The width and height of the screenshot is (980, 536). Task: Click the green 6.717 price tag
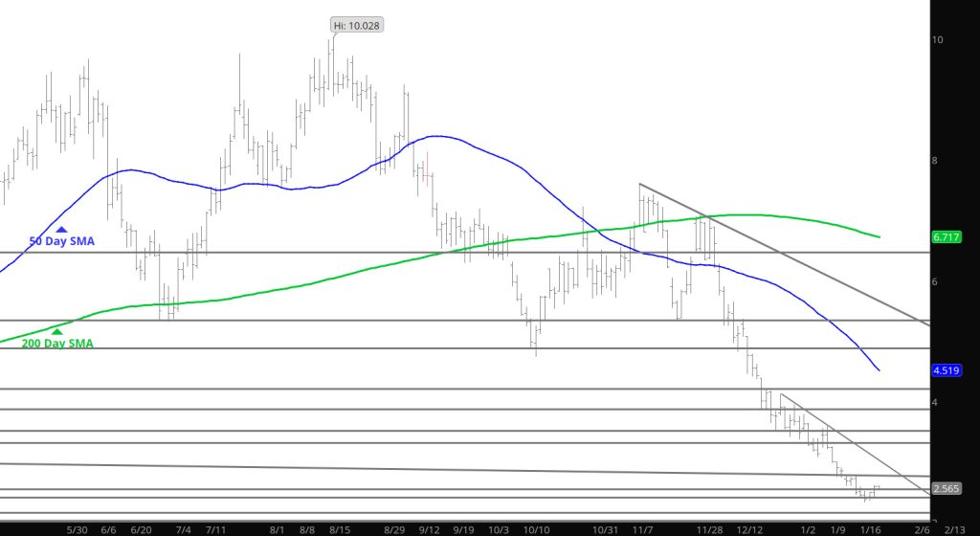(x=946, y=236)
